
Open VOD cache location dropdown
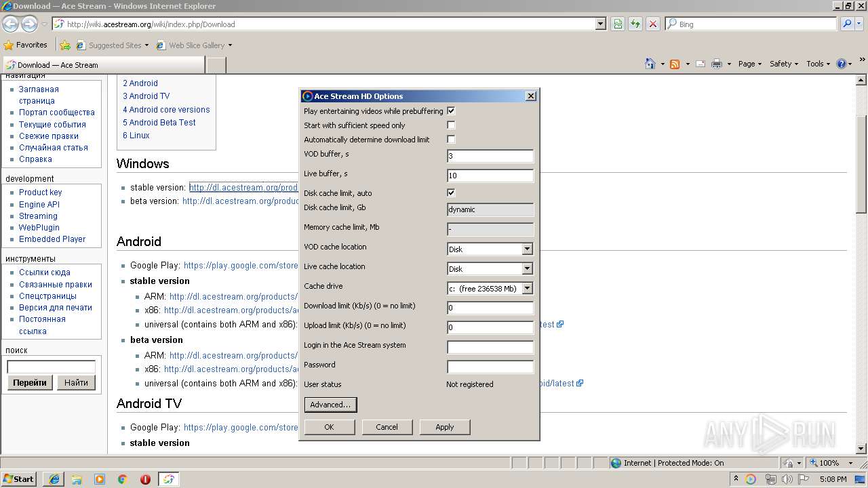click(x=527, y=249)
